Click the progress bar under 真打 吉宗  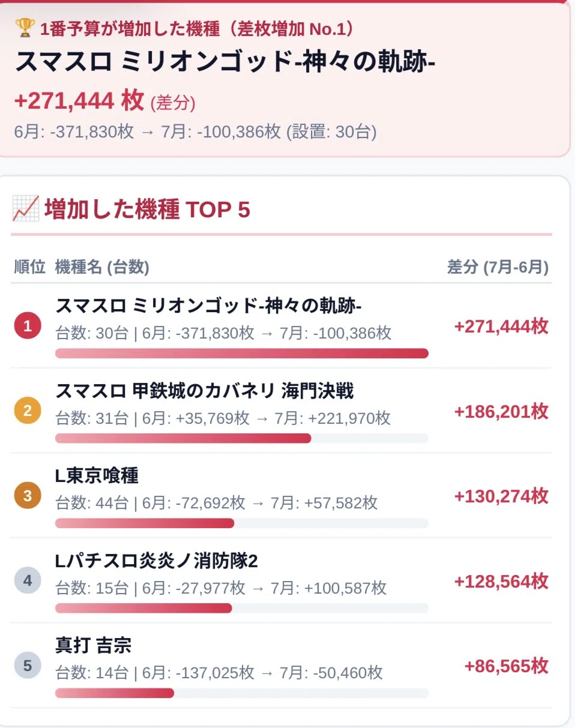(242, 693)
